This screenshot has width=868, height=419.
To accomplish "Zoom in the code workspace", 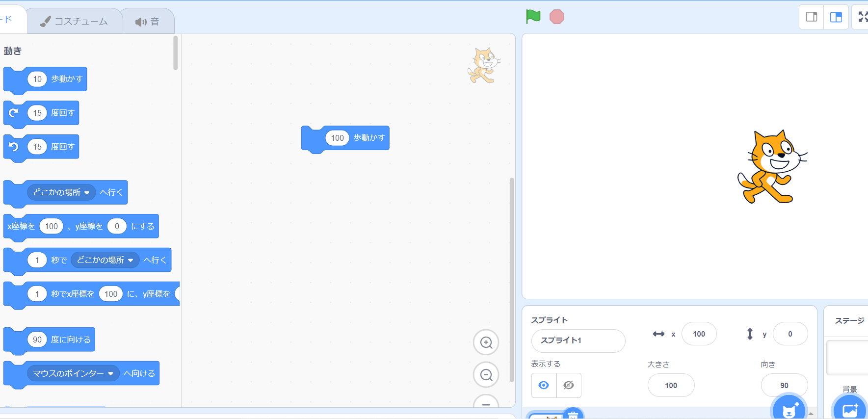I will (486, 342).
